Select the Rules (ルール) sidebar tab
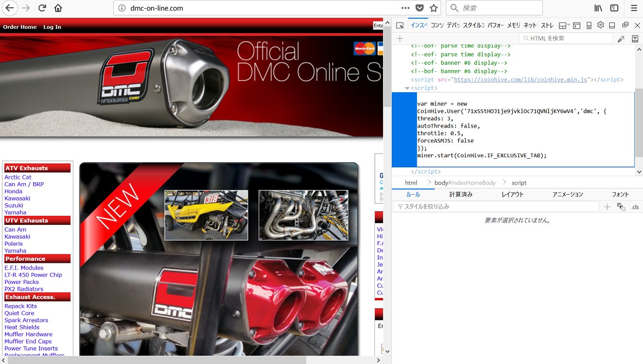Screen dimensions: 643x364 point(413,194)
